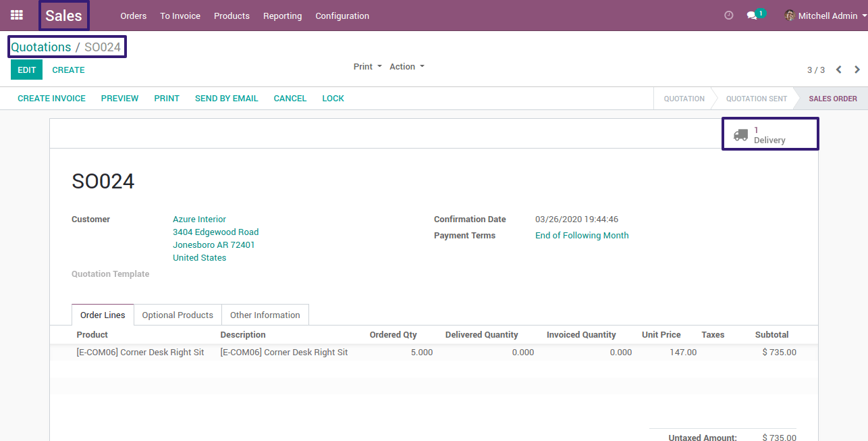The width and height of the screenshot is (868, 441).
Task: Open the Reporting menu
Action: 282,16
